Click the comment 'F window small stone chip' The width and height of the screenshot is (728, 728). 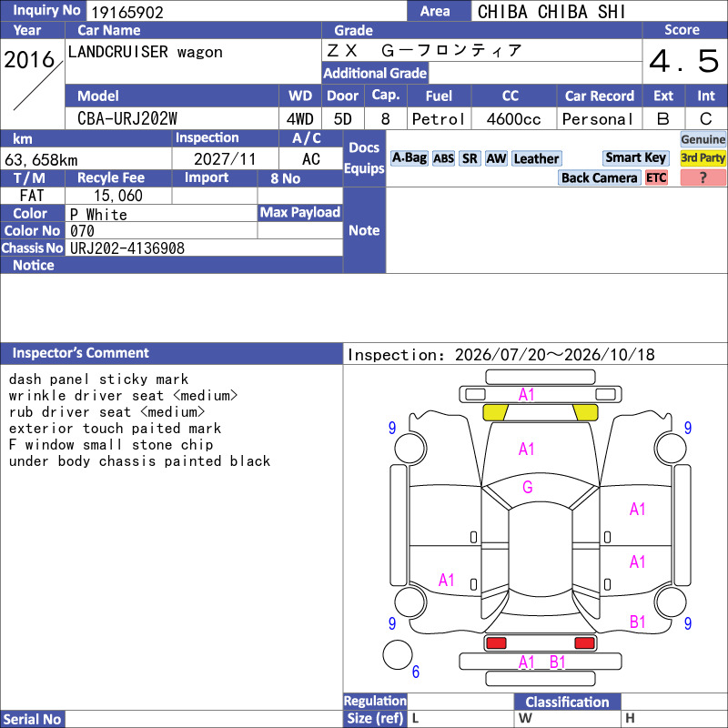click(111, 445)
